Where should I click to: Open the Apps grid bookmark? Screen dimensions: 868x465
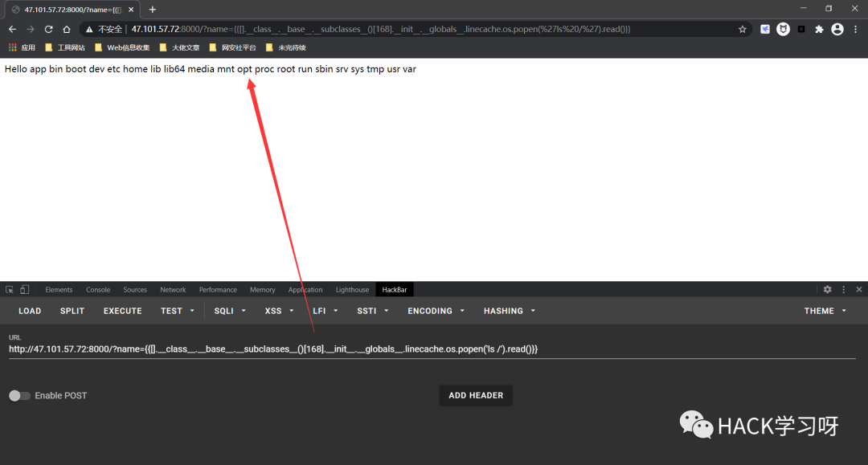22,47
